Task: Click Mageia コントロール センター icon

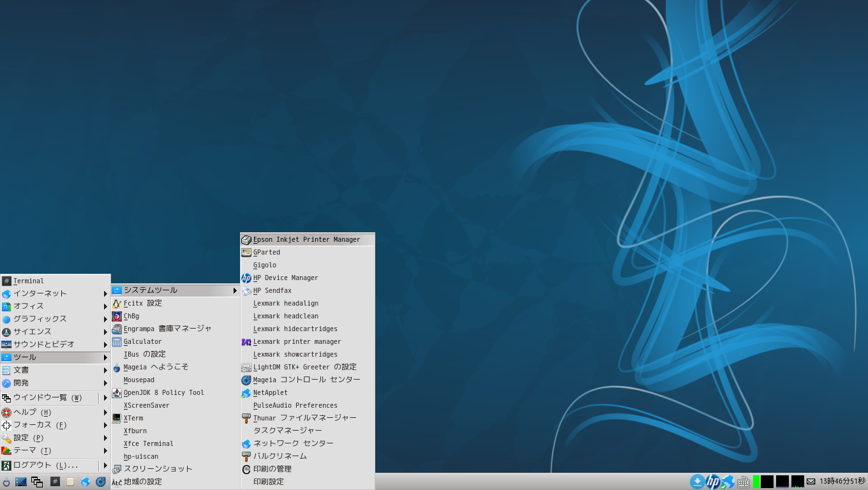Action: point(246,380)
